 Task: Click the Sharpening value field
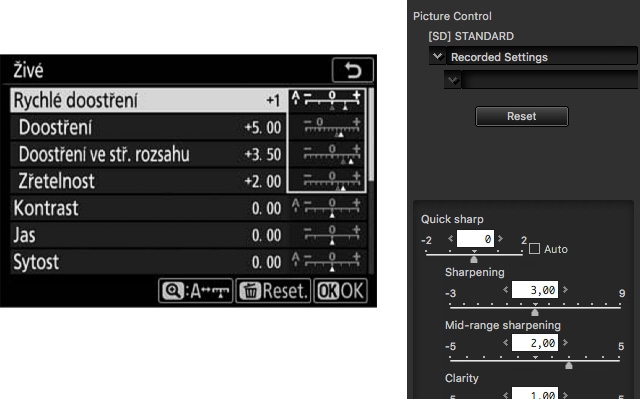[x=535, y=290]
